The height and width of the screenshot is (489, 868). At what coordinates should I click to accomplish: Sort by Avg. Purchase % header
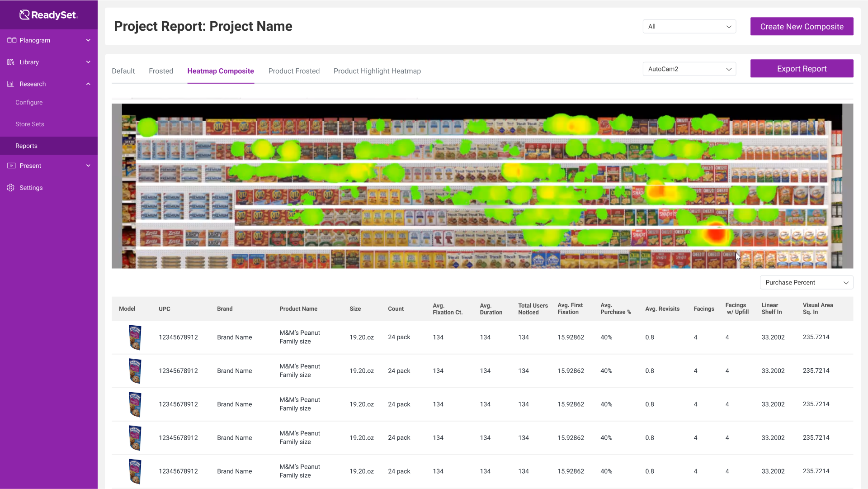[x=616, y=309]
